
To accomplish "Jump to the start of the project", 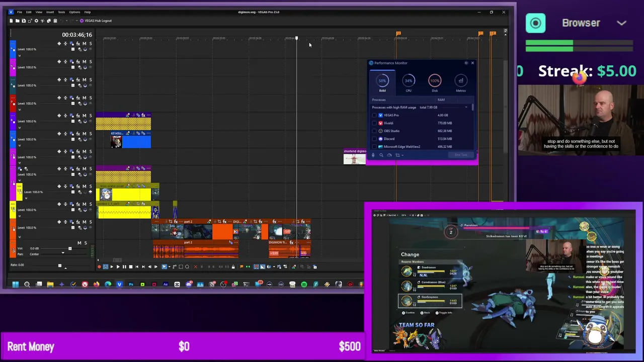I will 137,266.
